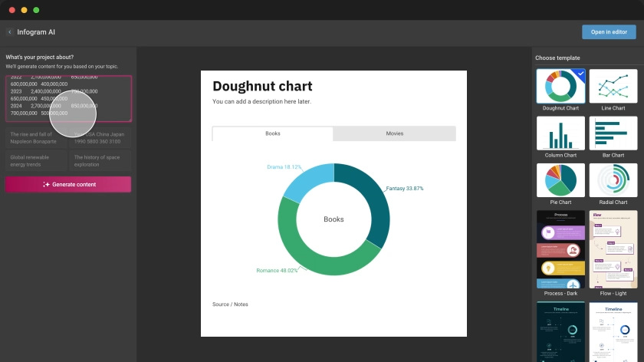
Task: Click the Generate content button
Action: coord(68,185)
